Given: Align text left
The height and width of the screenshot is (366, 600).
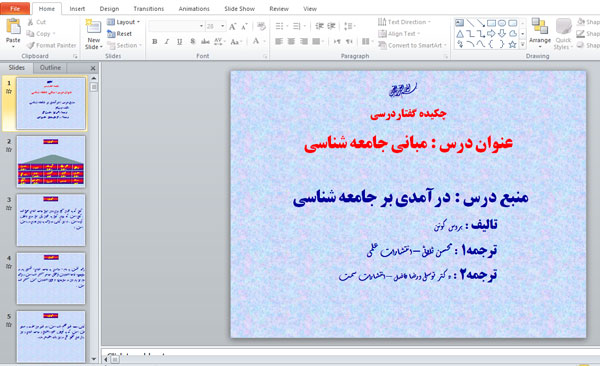Looking at the screenshot, I should point(279,41).
